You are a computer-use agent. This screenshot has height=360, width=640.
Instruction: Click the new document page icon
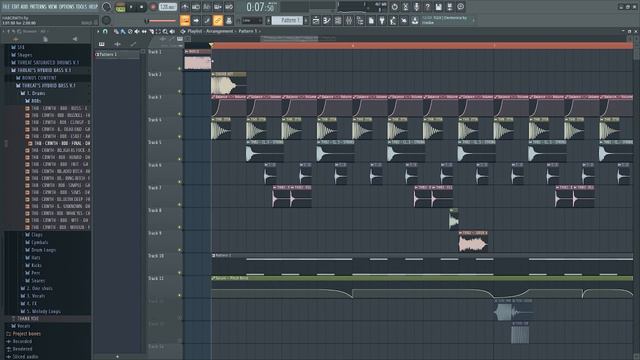371,20
